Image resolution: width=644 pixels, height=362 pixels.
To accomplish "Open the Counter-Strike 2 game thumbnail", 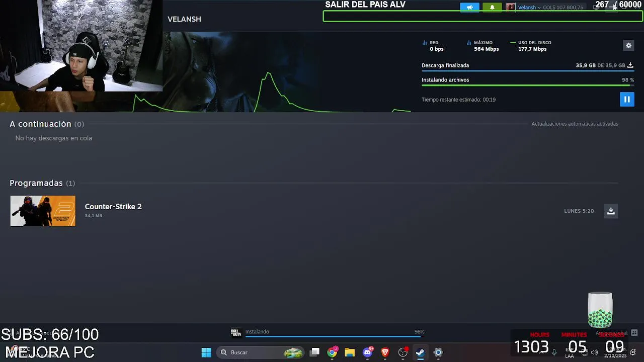I will 43,211.
